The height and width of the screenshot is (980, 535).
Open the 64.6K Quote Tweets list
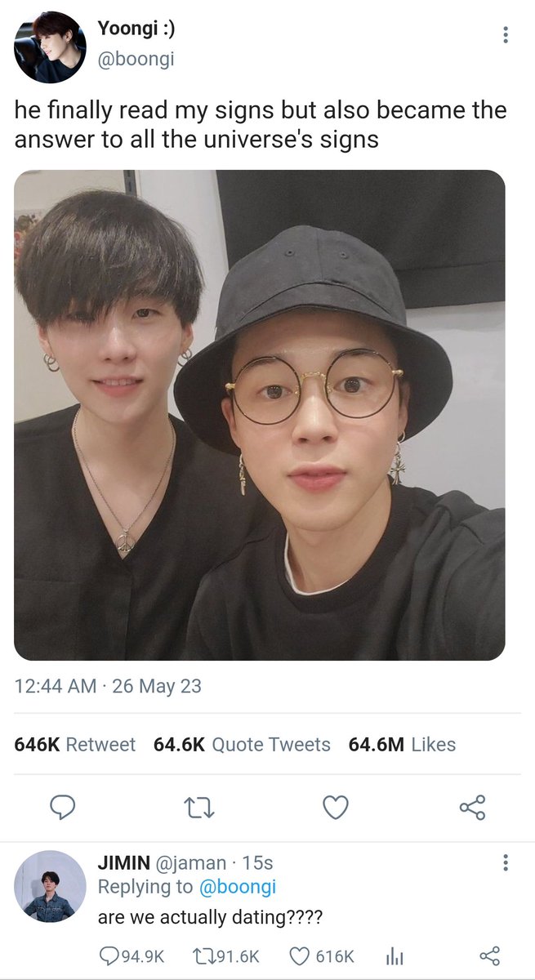tap(242, 744)
